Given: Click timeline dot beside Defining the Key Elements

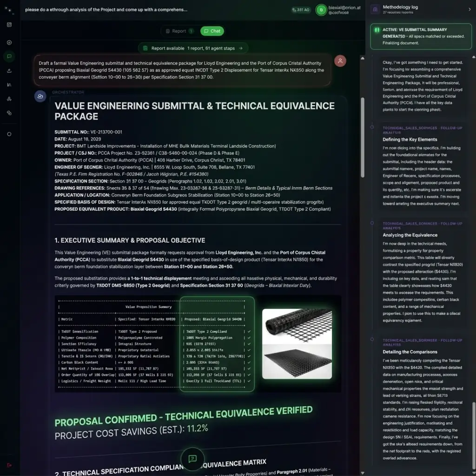Looking at the screenshot, I should (372, 127).
